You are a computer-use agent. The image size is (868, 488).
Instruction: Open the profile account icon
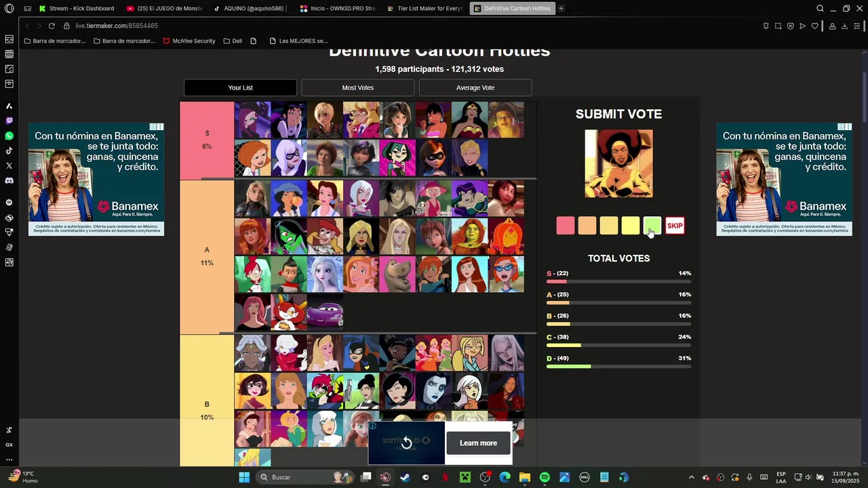point(832,26)
